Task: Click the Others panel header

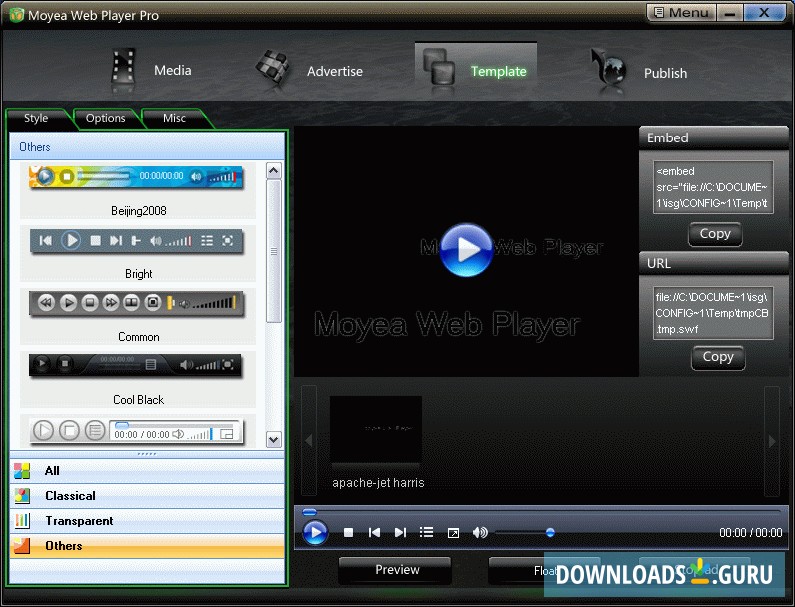Action: coord(147,147)
